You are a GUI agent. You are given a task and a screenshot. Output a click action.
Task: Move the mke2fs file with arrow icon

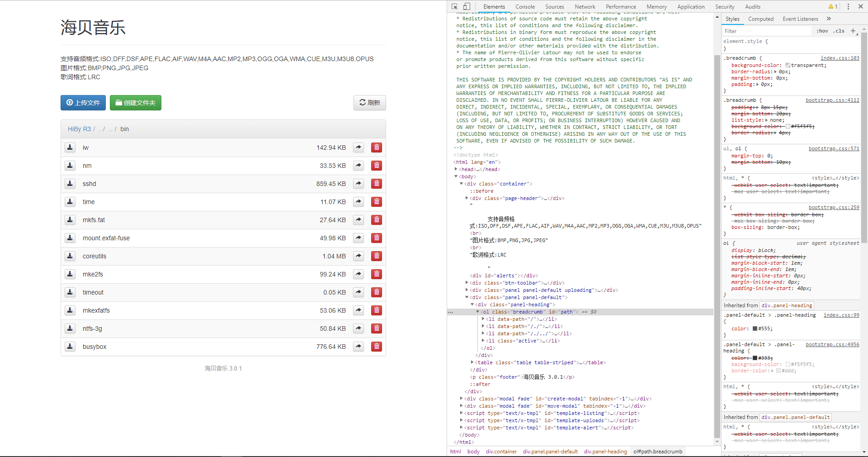359,274
